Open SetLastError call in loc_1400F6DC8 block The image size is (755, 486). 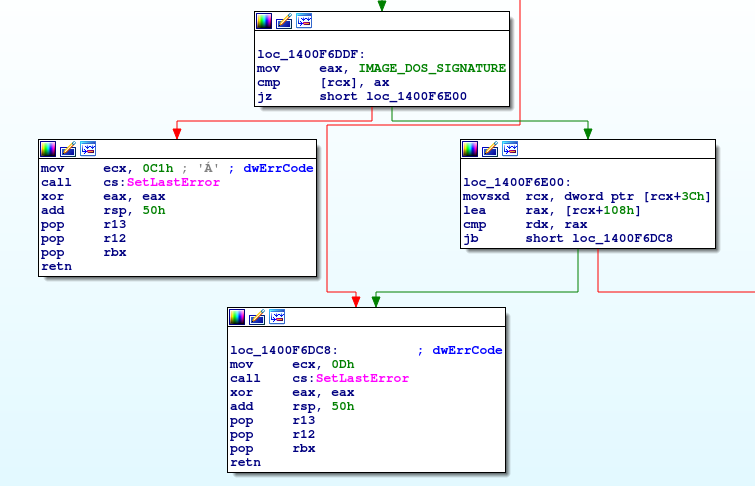pos(362,378)
